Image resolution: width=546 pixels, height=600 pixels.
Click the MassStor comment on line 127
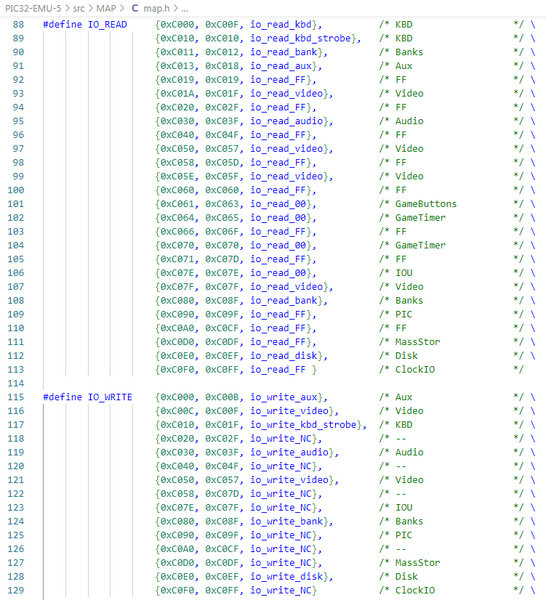[417, 562]
